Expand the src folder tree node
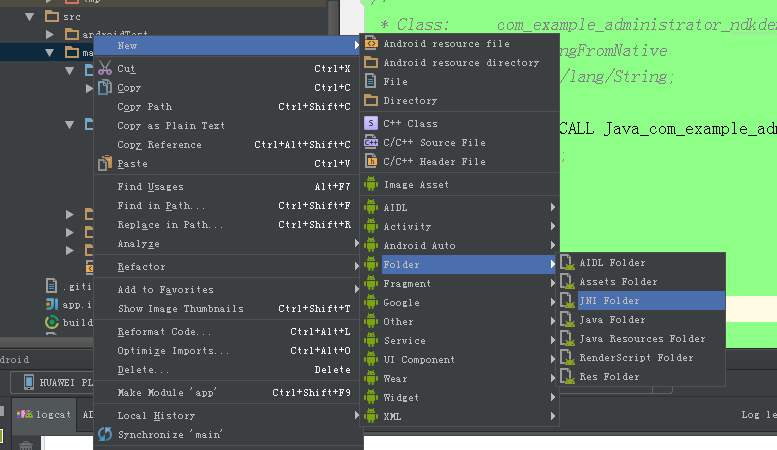This screenshot has height=450, width=777. [29, 16]
